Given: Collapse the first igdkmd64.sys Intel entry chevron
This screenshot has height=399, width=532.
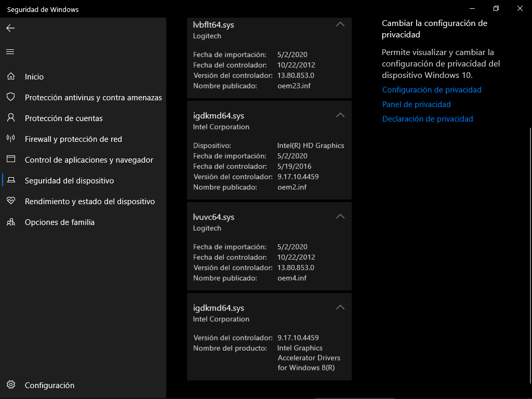Looking at the screenshot, I should 340,115.
